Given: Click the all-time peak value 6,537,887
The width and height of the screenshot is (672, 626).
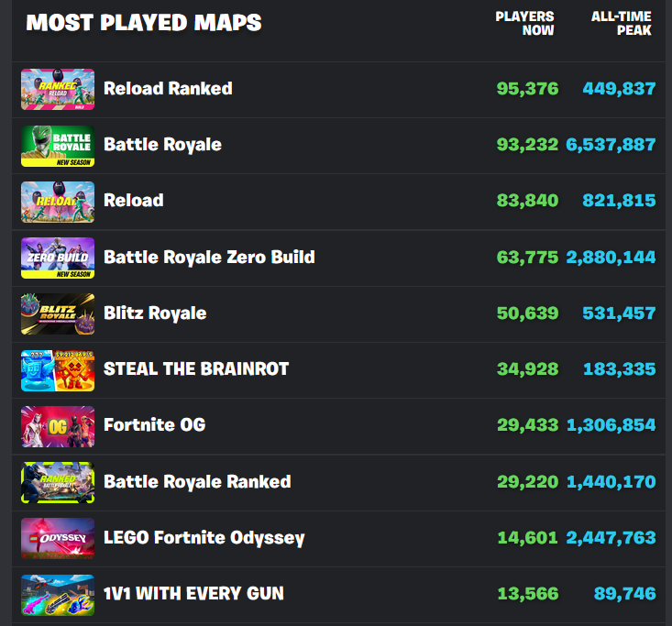Looking at the screenshot, I should 611,145.
